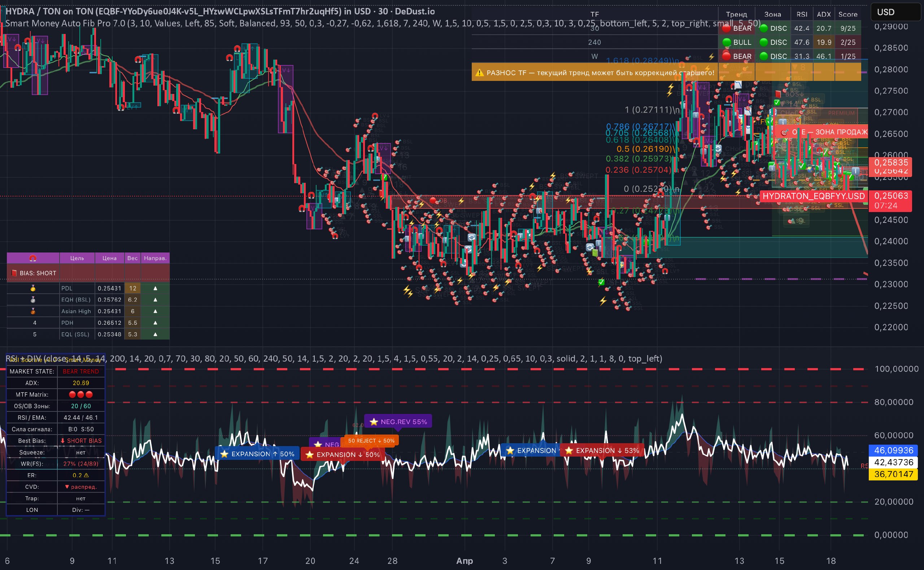Click the EQH (BSL) price 0.25762
This screenshot has height=570, width=924.
click(109, 300)
